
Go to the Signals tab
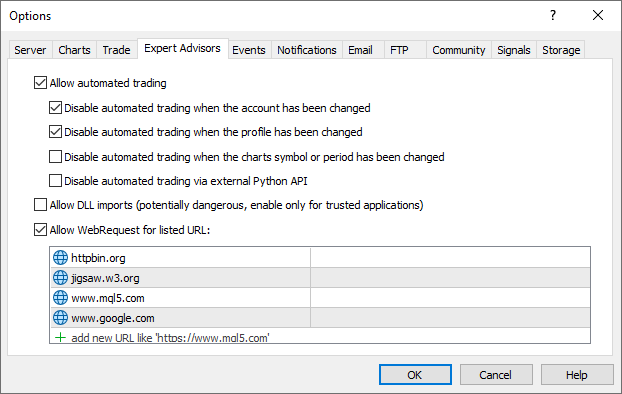point(514,50)
